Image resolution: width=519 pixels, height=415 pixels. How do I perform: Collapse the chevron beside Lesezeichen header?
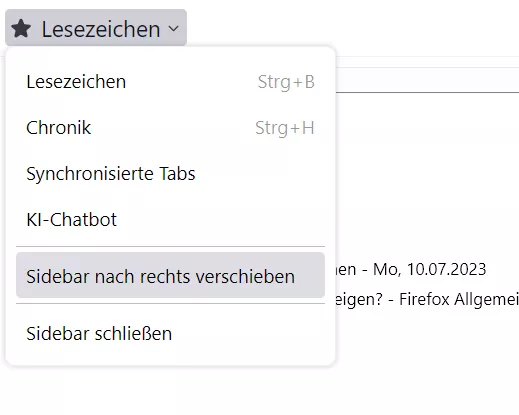173,29
